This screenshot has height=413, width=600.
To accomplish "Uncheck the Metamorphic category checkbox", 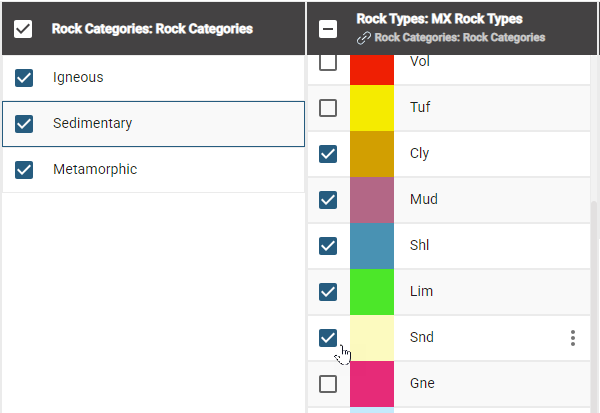I will pyautogui.click(x=25, y=170).
